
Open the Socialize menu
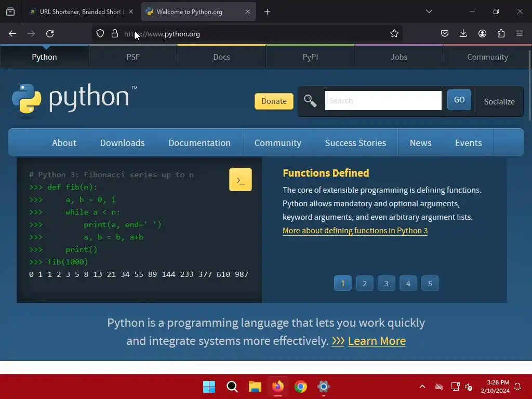click(x=499, y=101)
